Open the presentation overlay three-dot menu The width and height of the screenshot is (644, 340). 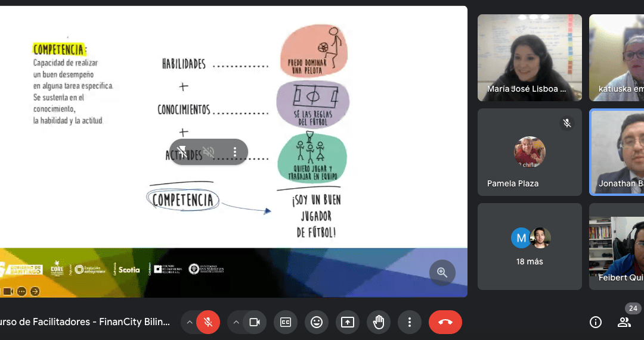pos(235,152)
